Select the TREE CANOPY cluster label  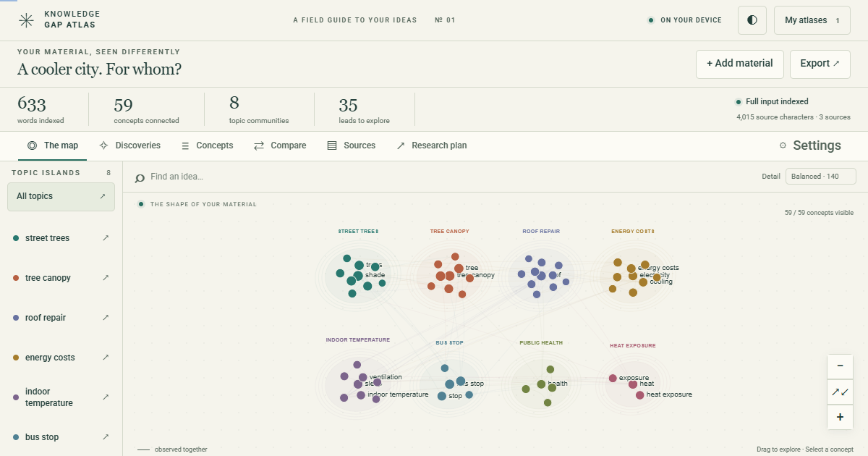click(449, 232)
